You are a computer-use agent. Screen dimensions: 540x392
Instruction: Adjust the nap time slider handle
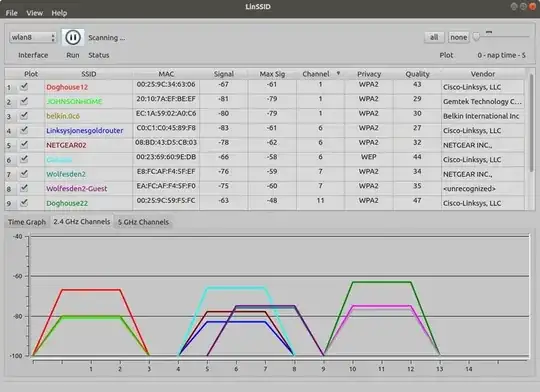click(476, 37)
